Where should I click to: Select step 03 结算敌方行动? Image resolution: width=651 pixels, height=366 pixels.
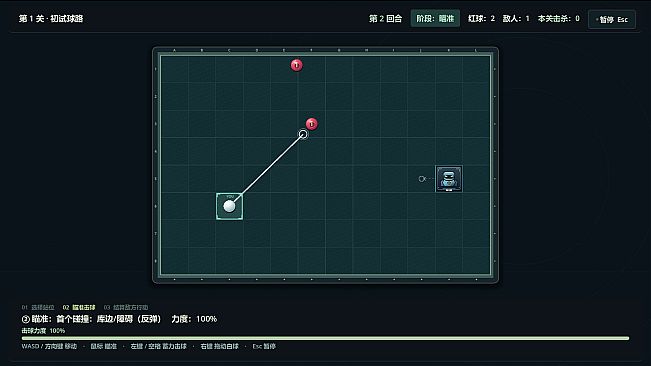coord(126,307)
